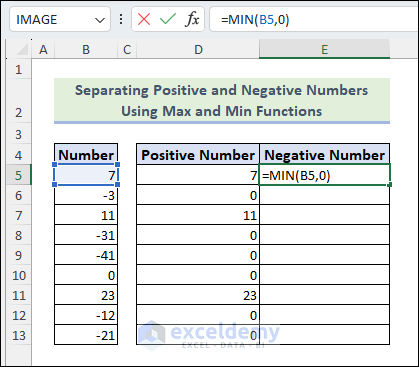419x367 pixels.
Task: Select row 13 header
Action: point(18,335)
